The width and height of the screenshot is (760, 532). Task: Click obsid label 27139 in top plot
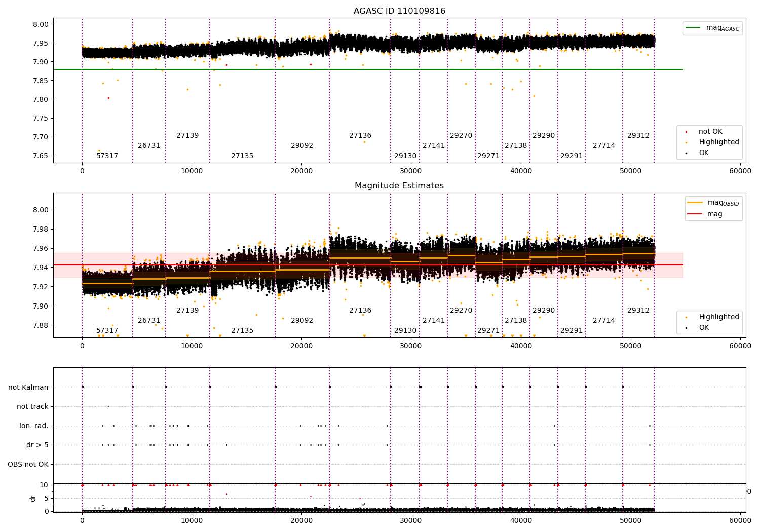coord(187,136)
